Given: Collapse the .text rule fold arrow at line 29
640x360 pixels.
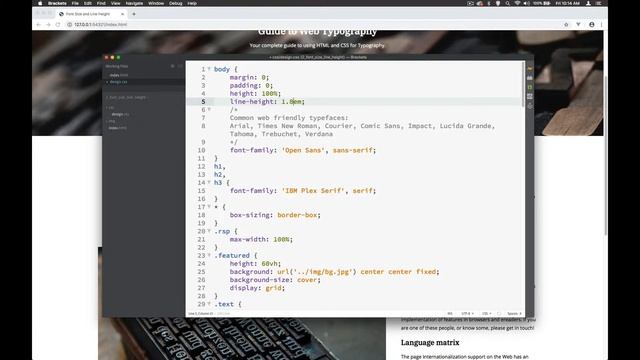Looking at the screenshot, I should tap(209, 304).
